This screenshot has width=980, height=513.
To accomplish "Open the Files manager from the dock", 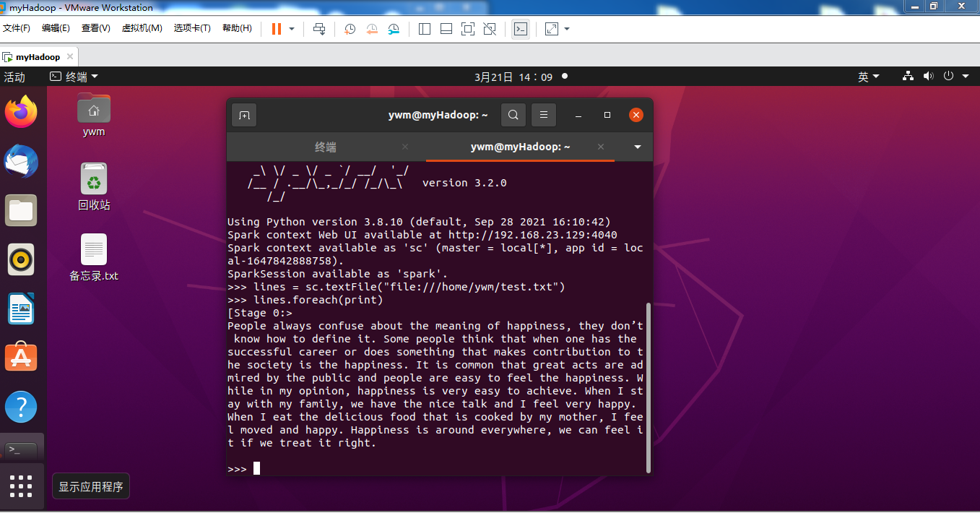I will [x=22, y=210].
